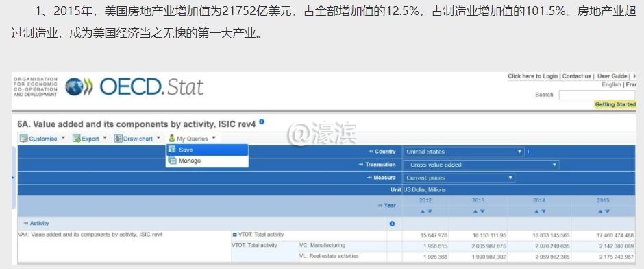Select cell value 15 647 976
This screenshot has height=269, width=644.
click(434, 235)
